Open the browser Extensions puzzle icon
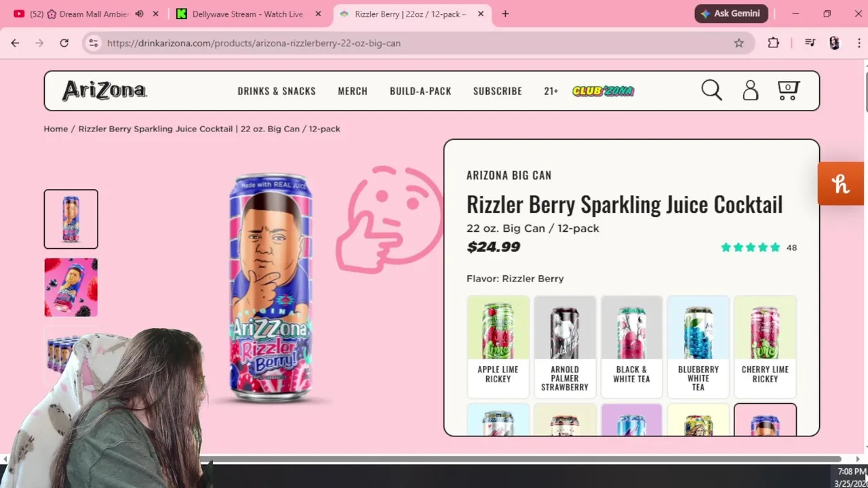 [x=774, y=43]
